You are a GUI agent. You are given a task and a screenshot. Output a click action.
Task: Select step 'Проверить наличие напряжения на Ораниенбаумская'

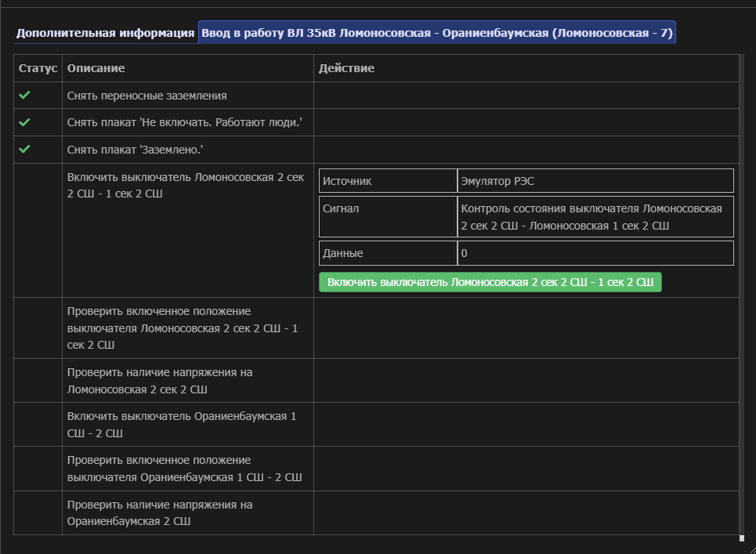click(x=159, y=512)
